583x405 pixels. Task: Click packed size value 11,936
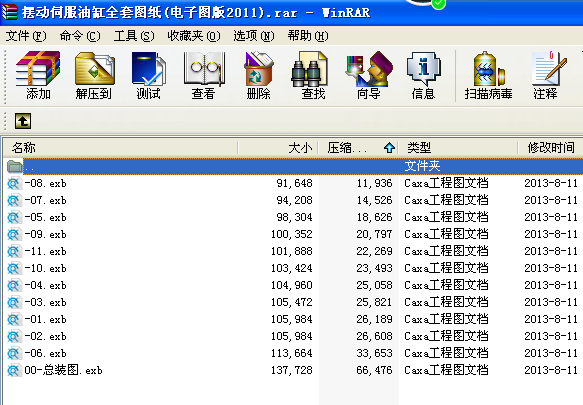click(x=374, y=183)
